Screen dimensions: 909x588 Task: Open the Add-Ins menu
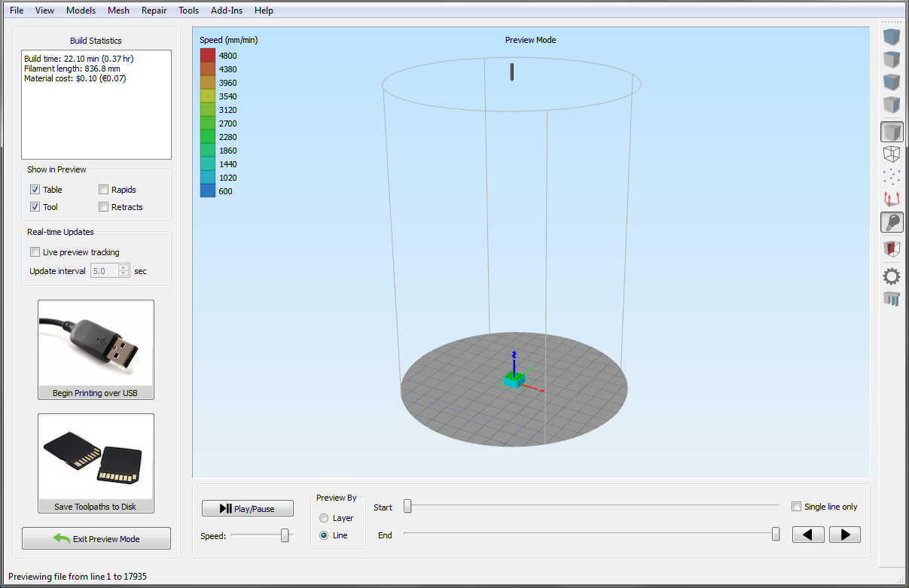tap(227, 11)
